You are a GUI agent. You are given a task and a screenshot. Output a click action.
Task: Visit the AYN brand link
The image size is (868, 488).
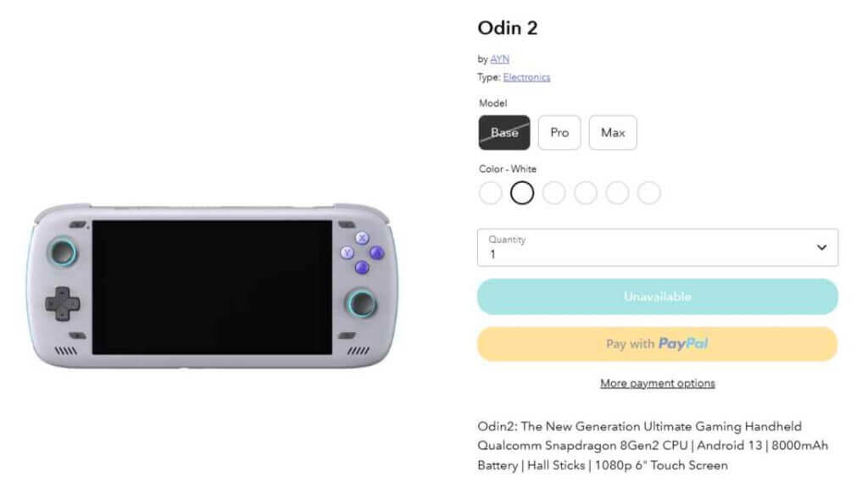pos(499,58)
